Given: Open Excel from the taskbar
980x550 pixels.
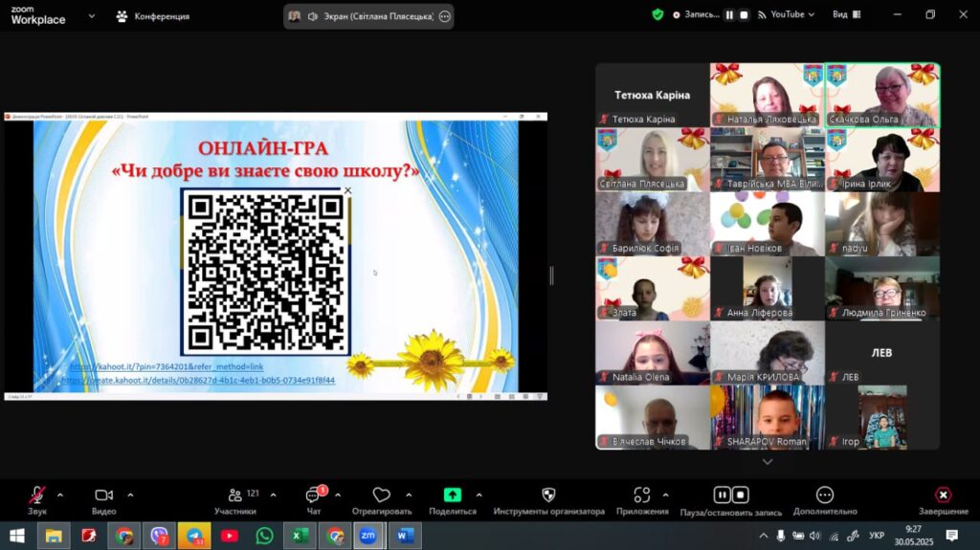Looking at the screenshot, I should (x=300, y=536).
